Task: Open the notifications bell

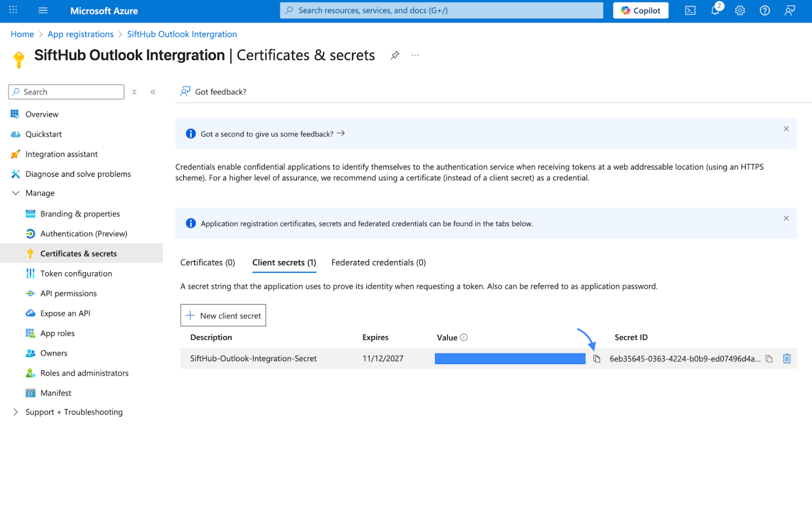Action: click(x=715, y=11)
